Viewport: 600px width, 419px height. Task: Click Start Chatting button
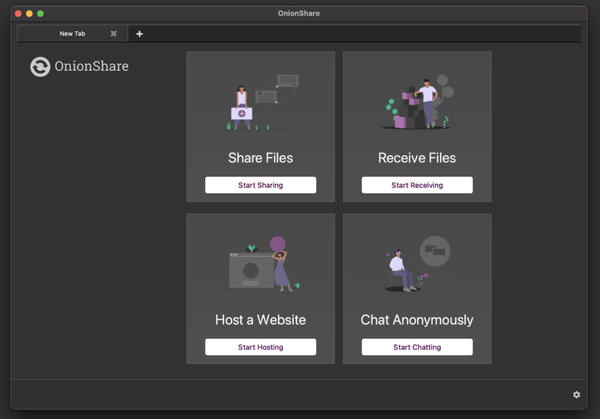click(x=417, y=347)
